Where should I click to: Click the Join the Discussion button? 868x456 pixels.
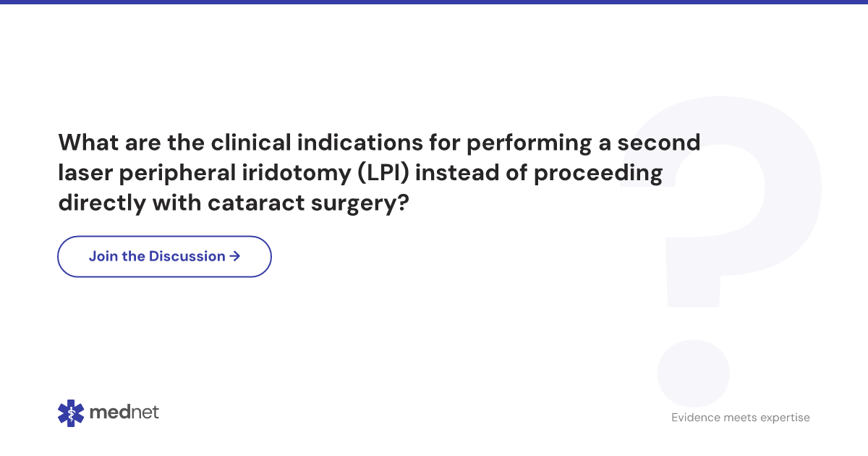pos(164,256)
